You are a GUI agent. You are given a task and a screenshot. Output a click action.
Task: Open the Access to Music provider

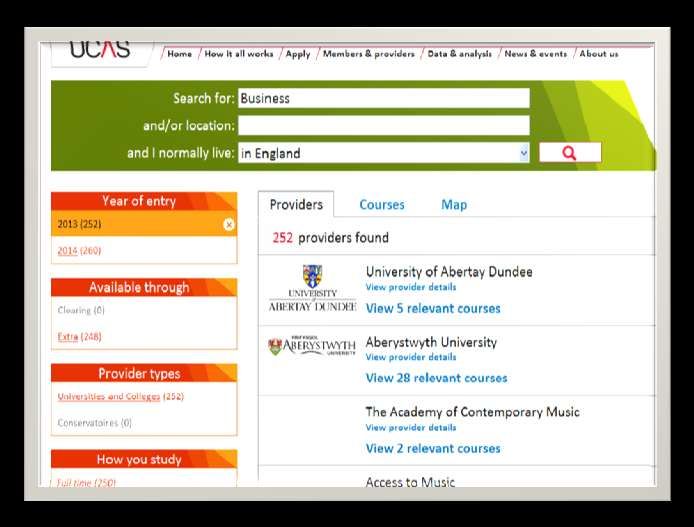point(410,481)
